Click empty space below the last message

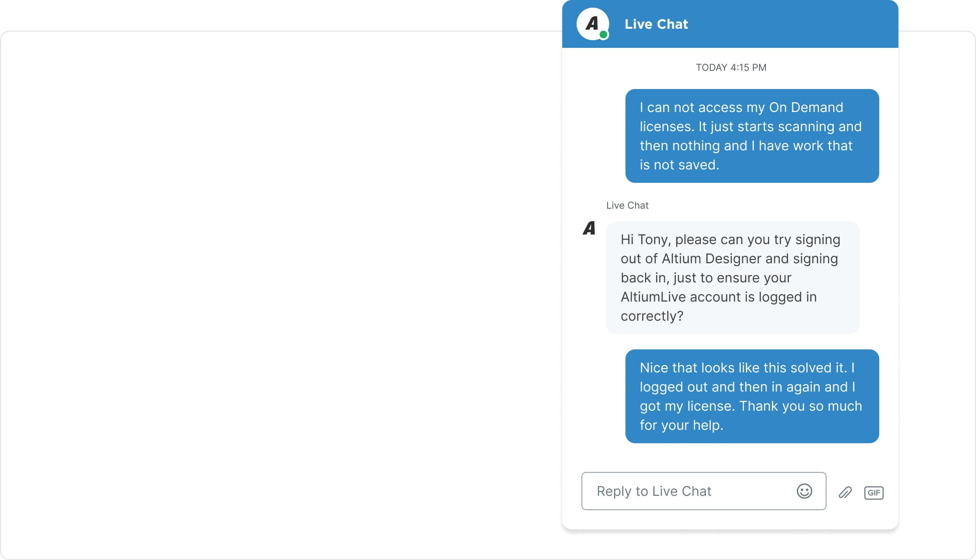pos(730,458)
